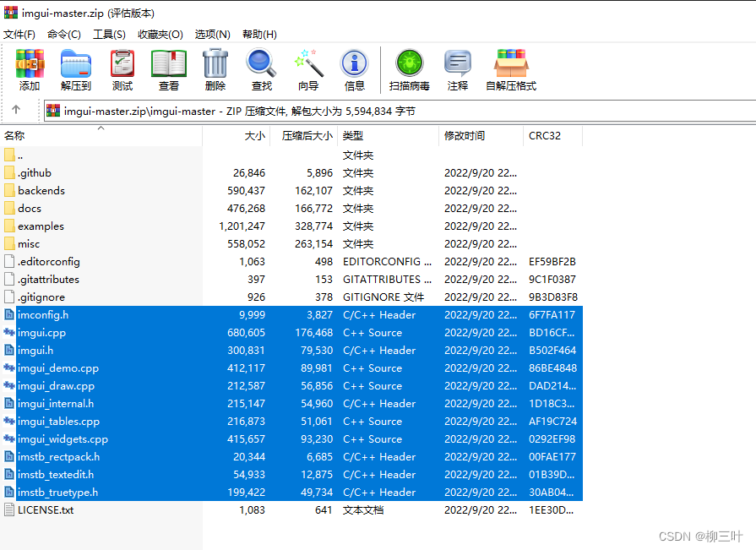Image resolution: width=756 pixels, height=550 pixels.
Task: Select the 测试 (Test) archive icon
Action: [122, 70]
